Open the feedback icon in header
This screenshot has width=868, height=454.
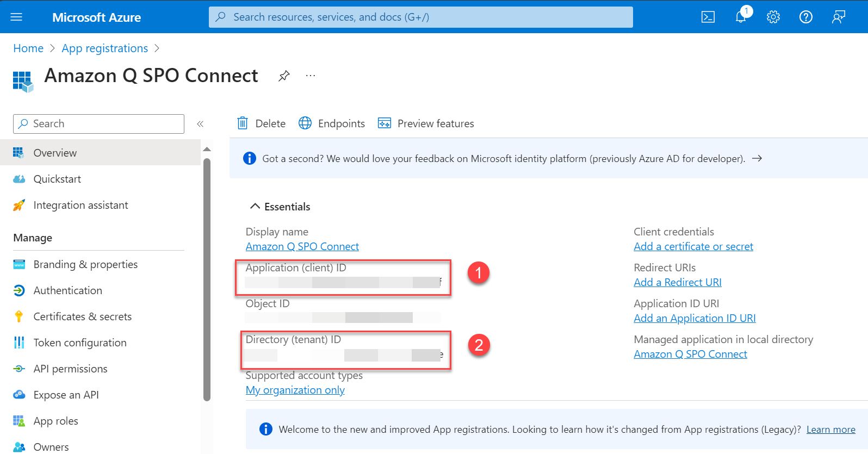point(839,17)
